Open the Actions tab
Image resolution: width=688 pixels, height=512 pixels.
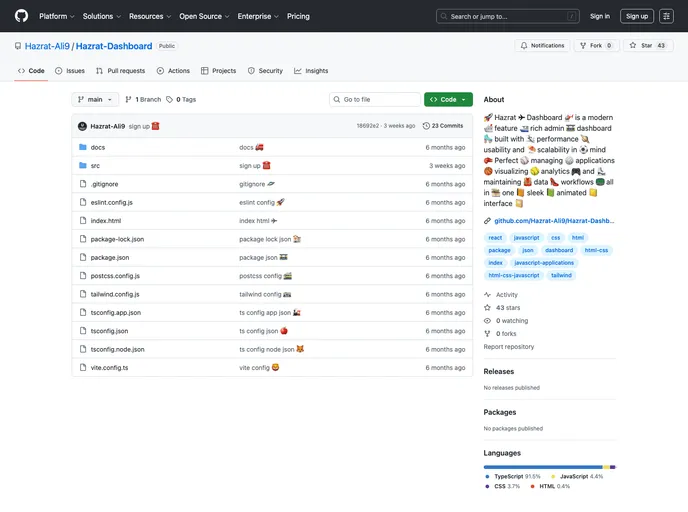coord(173,71)
